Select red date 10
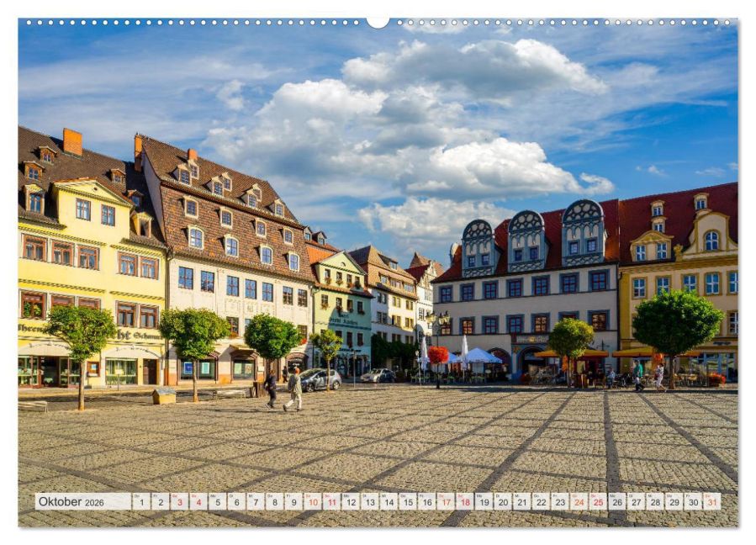Screen dimensions: 756x545 [313, 501]
